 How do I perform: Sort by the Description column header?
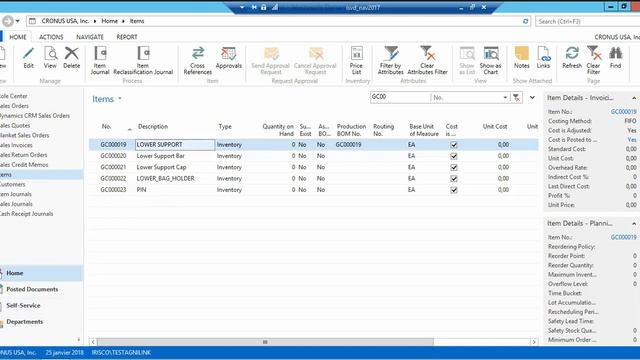pyautogui.click(x=153, y=127)
